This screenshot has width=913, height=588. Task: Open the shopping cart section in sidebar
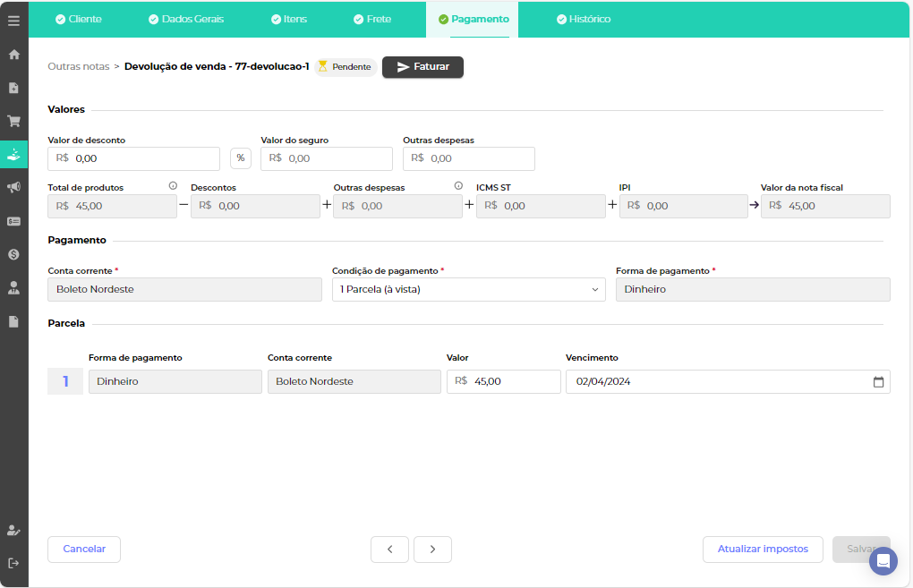(13, 121)
